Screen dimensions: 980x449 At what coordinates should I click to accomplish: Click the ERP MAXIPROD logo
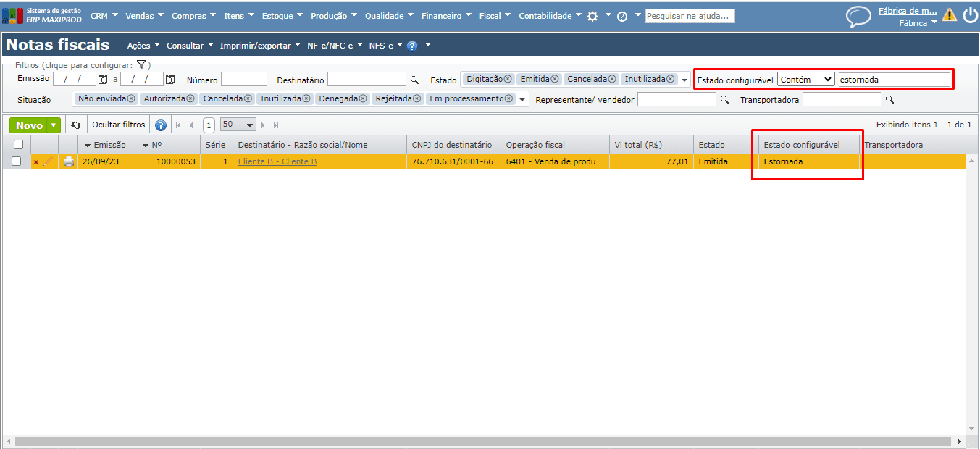pyautogui.click(x=42, y=15)
